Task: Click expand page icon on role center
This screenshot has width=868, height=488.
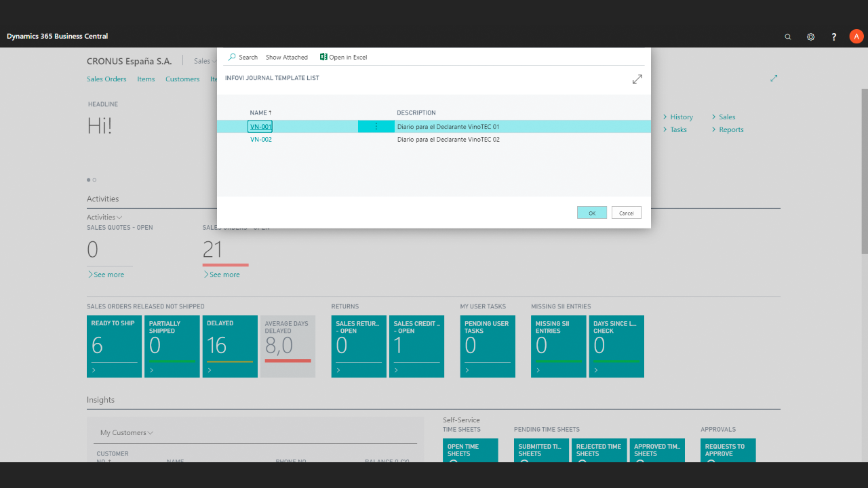Action: (x=774, y=79)
